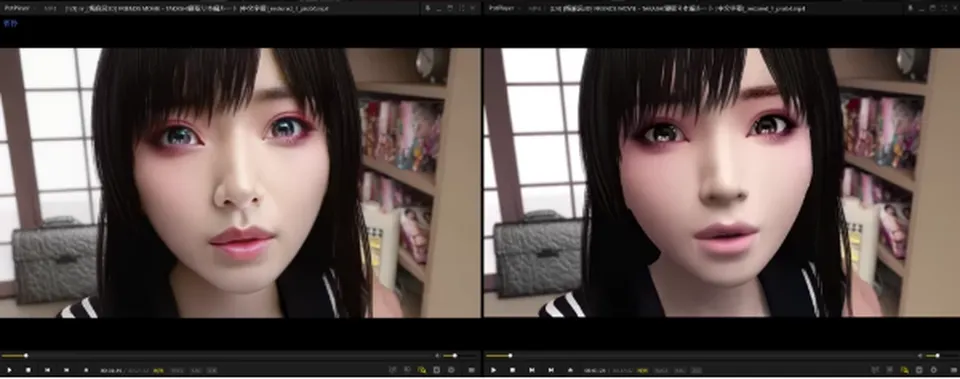Click the yellow-highlighted icon in left player's bottom-right group
Image resolution: width=960 pixels, height=379 pixels.
[x=422, y=370]
